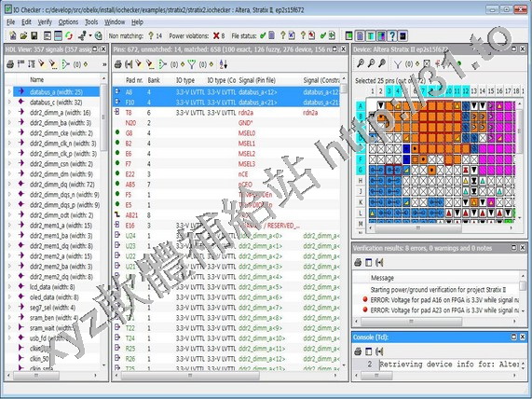
Task: Click the filter Y icon in Device panel toolbar
Action: click(x=397, y=63)
